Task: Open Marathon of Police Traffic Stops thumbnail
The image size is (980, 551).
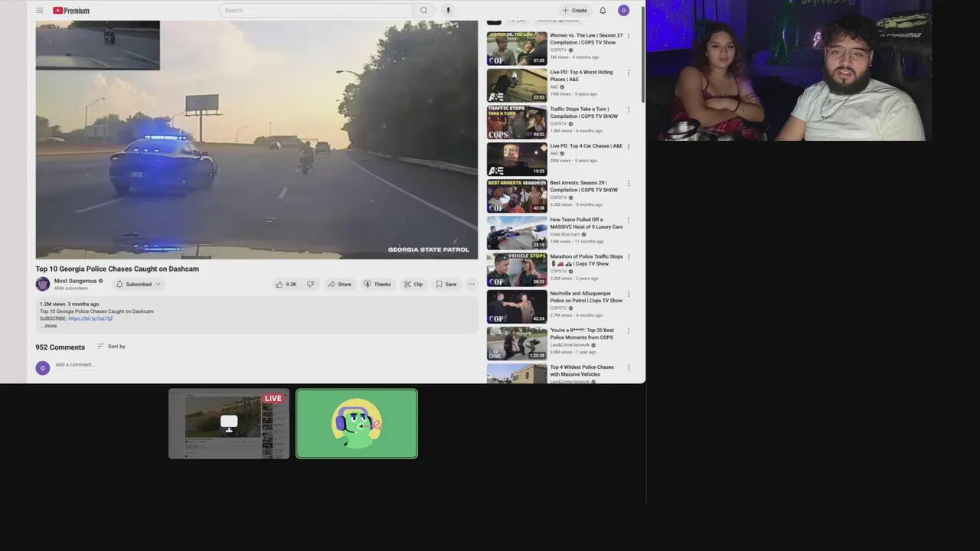Action: (x=517, y=269)
